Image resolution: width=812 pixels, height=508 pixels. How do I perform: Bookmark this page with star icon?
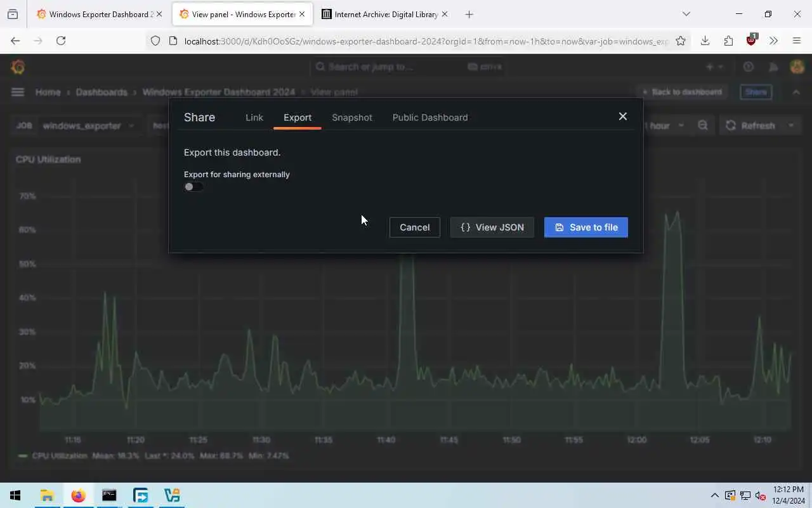point(681,41)
